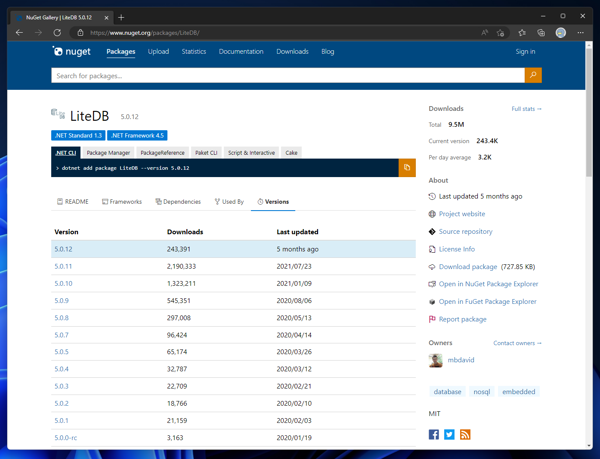The width and height of the screenshot is (600, 459).
Task: Click the Contact owners link
Action: 517,343
